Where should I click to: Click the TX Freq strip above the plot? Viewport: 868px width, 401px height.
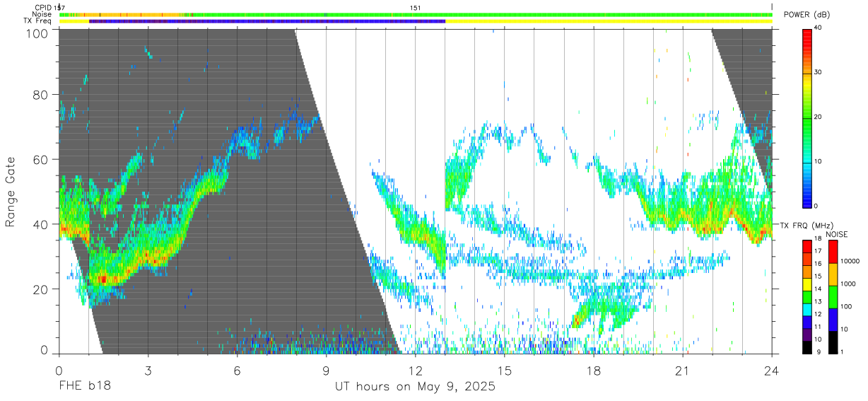point(416,21)
